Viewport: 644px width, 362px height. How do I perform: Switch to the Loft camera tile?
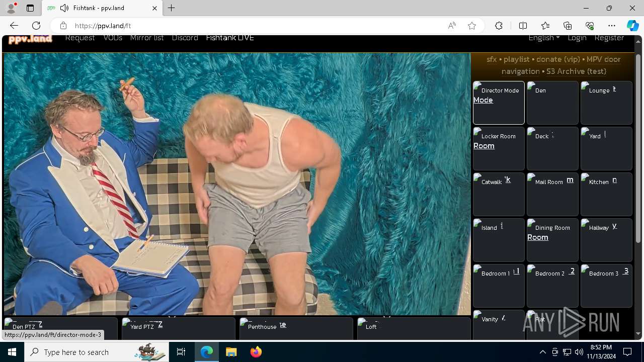414,328
